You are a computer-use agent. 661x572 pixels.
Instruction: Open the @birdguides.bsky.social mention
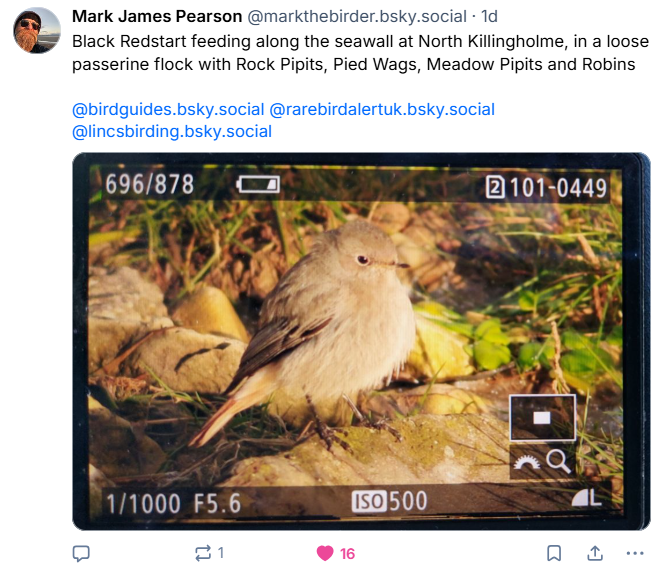[168, 109]
